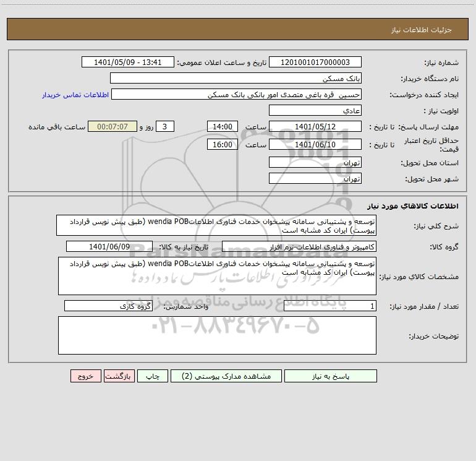Viewport: 476px width, 461px height.
Task: Click the تاریخ و ساعت اعلان عمومی label
Action: 222,63
